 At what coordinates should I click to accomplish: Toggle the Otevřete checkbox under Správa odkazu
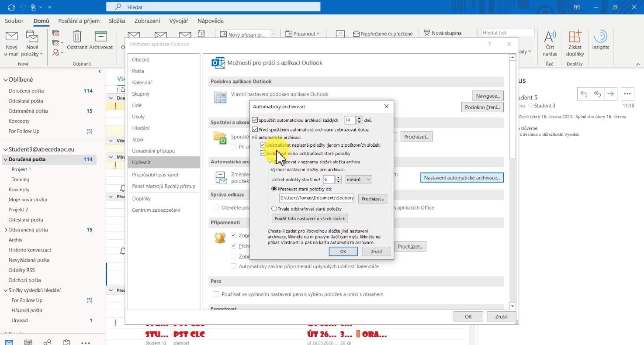[x=216, y=207]
